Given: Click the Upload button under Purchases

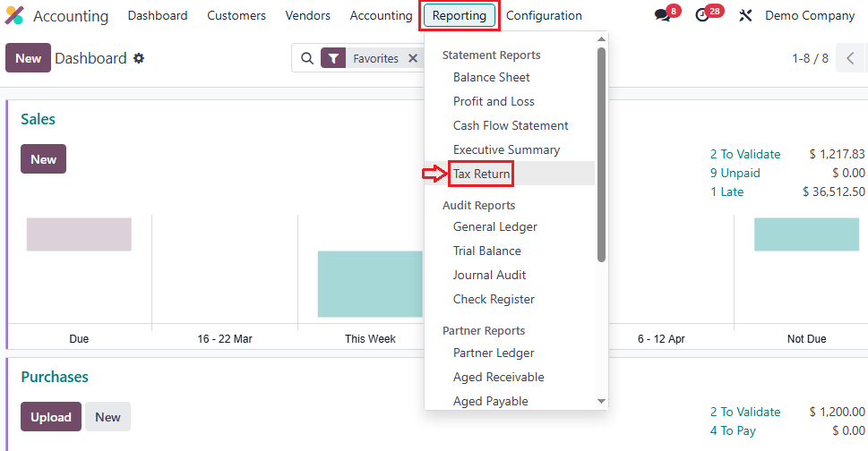Looking at the screenshot, I should tap(51, 417).
